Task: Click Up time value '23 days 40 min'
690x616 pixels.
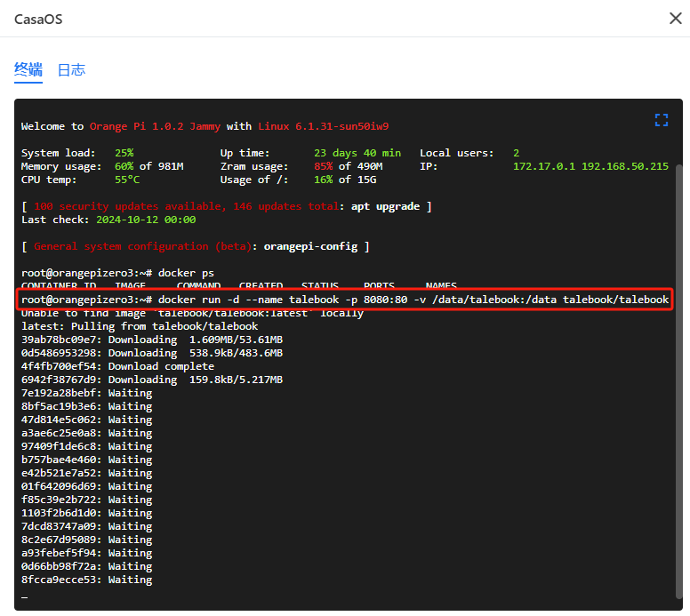Action: coord(357,153)
